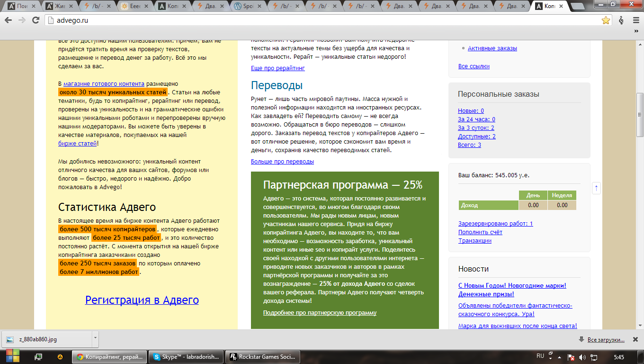Click the Регистрация в Адвего link
Viewport: 644px width, 364px height.
coord(142,300)
